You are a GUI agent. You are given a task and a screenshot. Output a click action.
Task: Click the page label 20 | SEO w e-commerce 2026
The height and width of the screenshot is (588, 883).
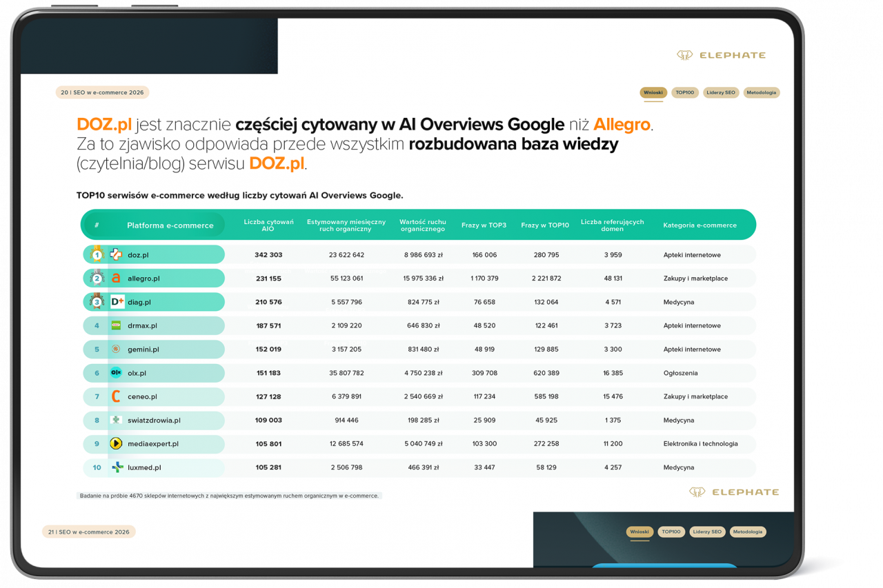102,92
